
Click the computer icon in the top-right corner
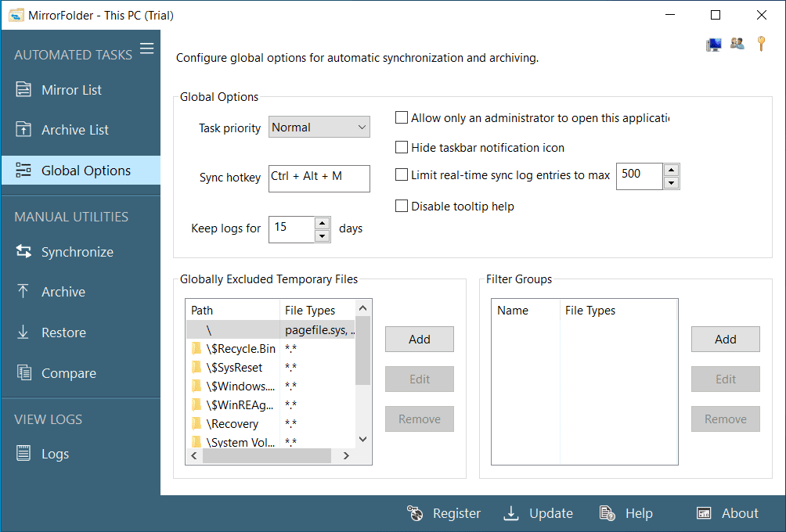[x=713, y=45]
